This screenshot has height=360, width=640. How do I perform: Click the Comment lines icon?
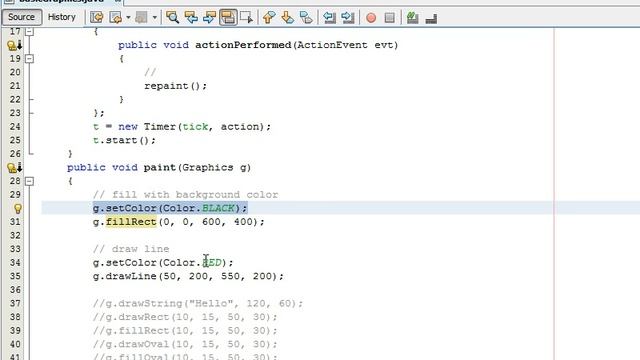coord(413,17)
